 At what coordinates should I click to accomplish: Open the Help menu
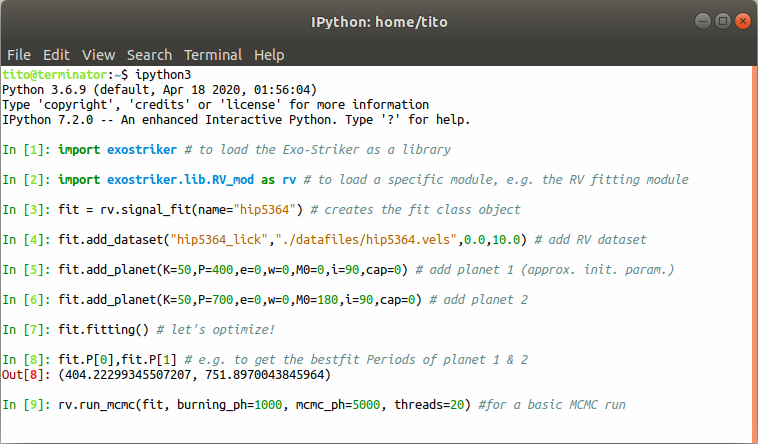[269, 55]
